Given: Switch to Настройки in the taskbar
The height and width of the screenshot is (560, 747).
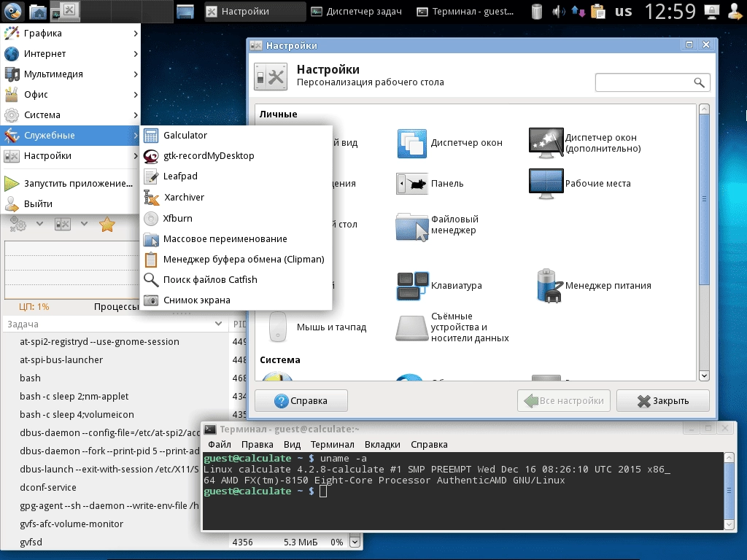Looking at the screenshot, I should point(255,12).
